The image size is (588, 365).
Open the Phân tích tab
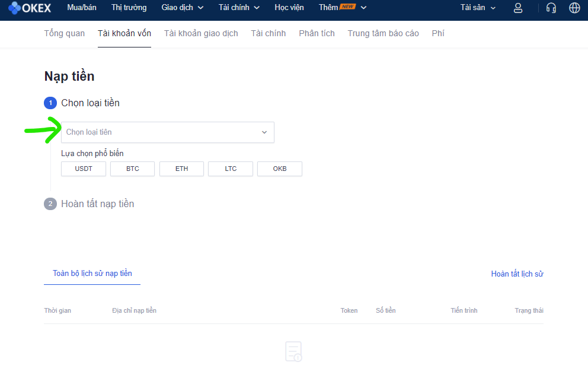coord(317,33)
